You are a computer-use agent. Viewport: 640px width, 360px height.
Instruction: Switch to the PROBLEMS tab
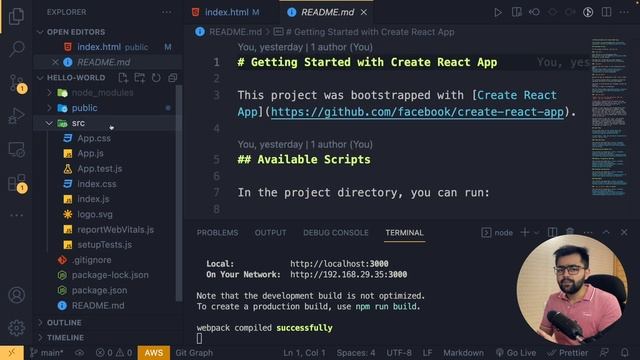pos(217,233)
